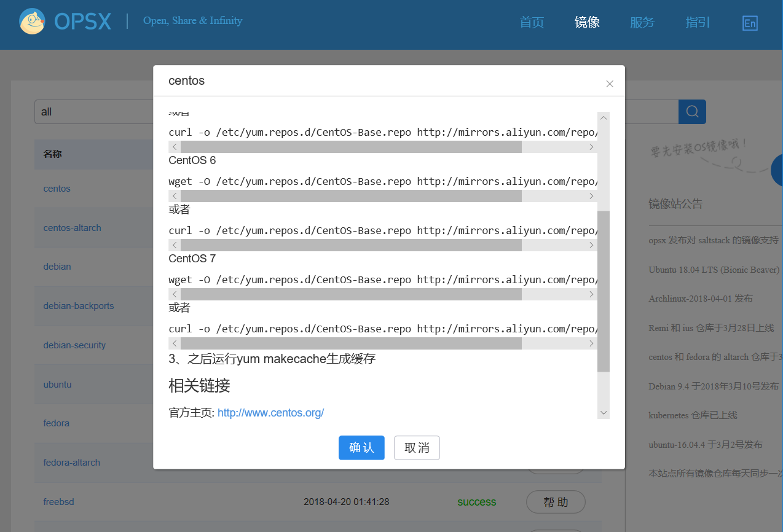Confirm the dialog with 确认
The image size is (783, 532).
(x=361, y=448)
